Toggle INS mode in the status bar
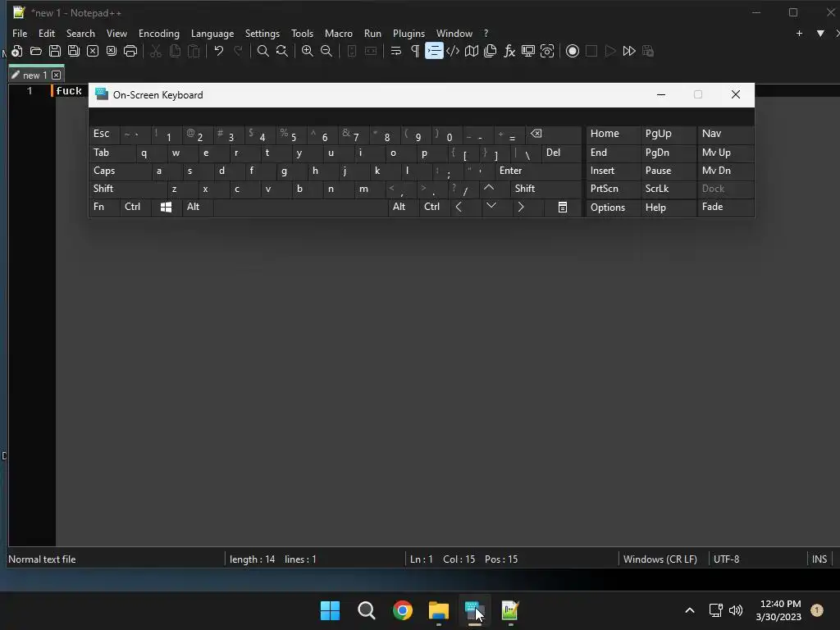The width and height of the screenshot is (840, 630). [819, 559]
